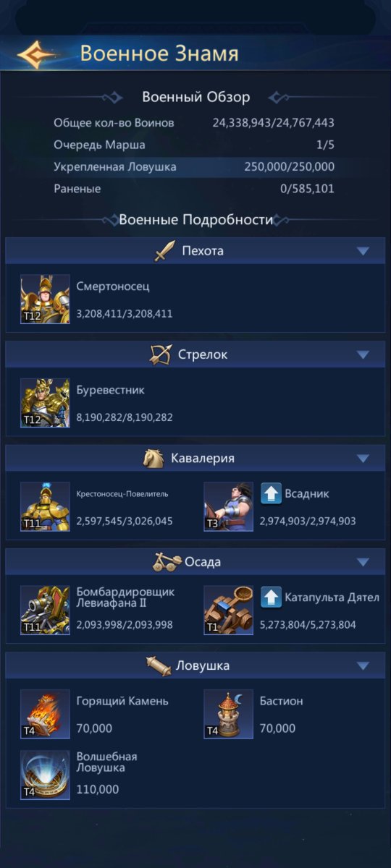Tap the Смертоносец T12 infantry portrait

[45, 299]
